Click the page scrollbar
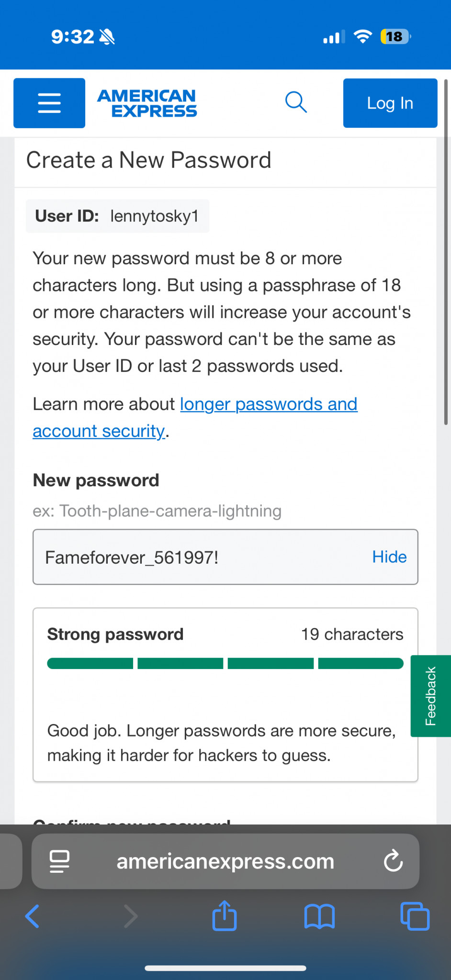The width and height of the screenshot is (451, 980). 446,254
